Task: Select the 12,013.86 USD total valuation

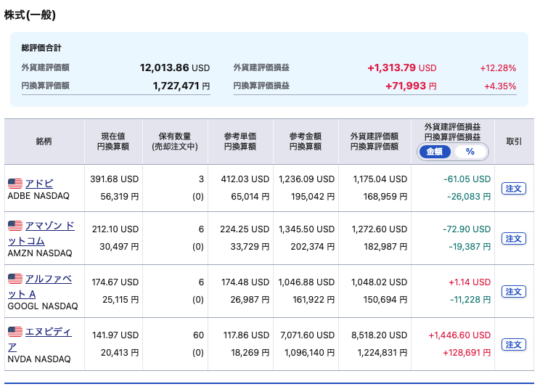Action: pos(175,68)
